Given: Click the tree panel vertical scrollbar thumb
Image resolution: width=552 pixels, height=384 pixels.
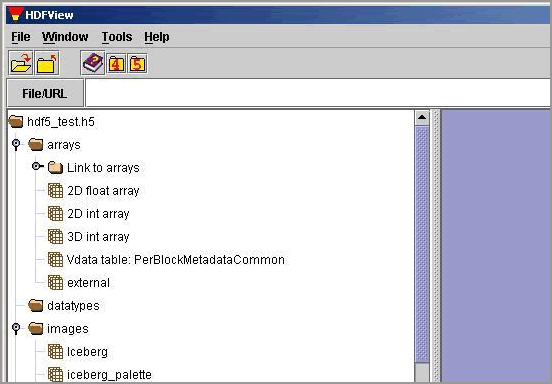Looking at the screenshot, I should (x=422, y=244).
